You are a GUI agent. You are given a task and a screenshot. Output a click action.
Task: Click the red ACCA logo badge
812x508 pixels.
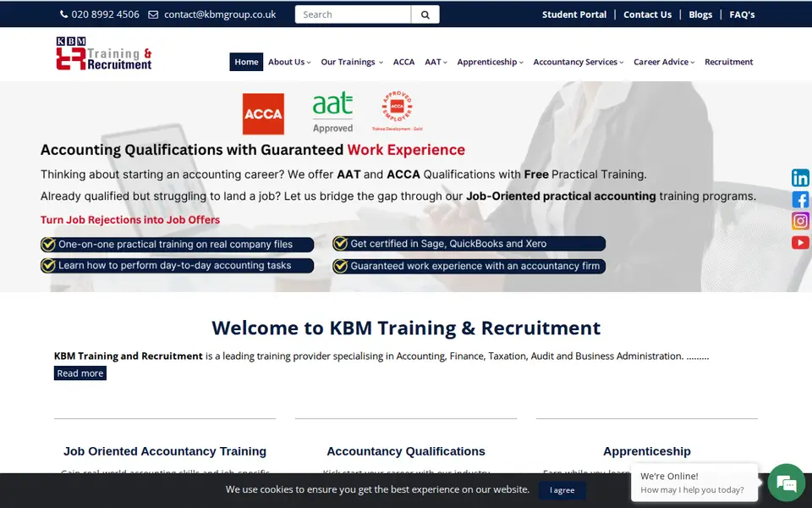pos(263,113)
